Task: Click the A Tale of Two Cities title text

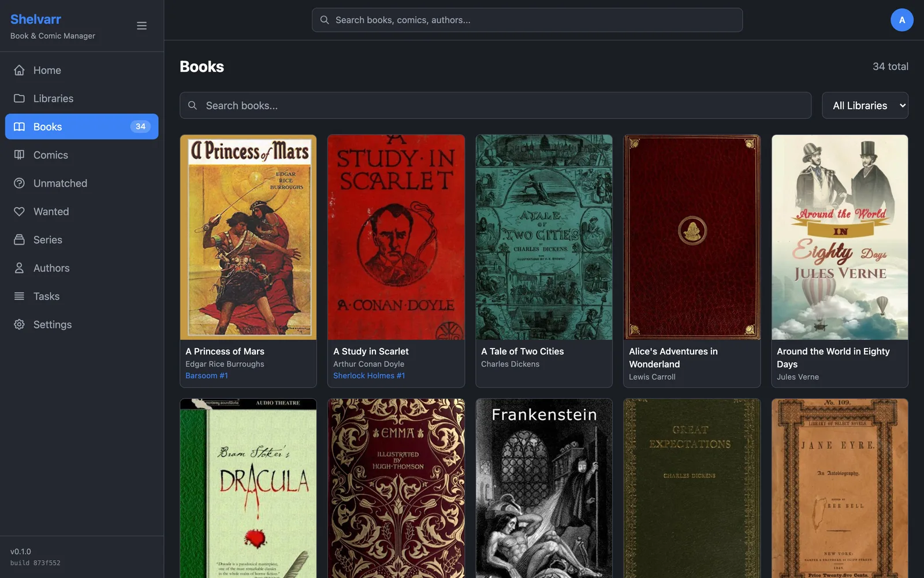Action: (523, 351)
